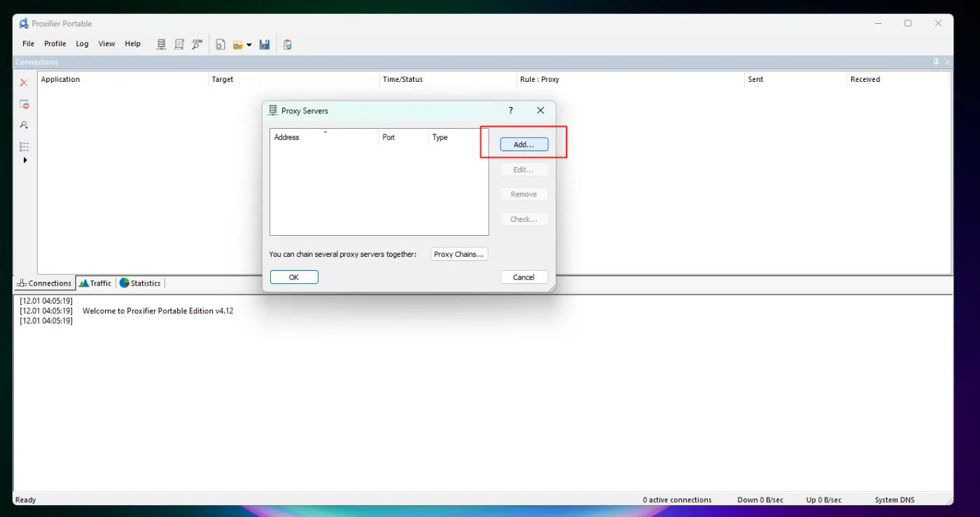
Task: Close the Proxifier Portable window
Action: pyautogui.click(x=938, y=24)
